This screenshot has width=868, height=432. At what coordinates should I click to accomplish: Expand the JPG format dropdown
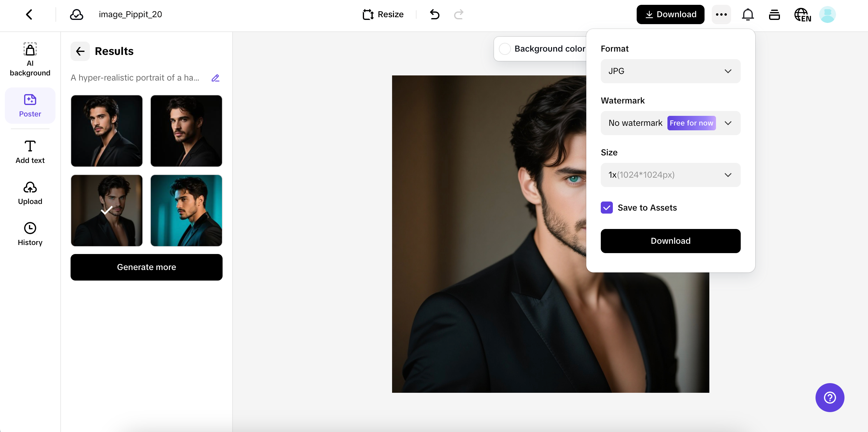(x=670, y=71)
